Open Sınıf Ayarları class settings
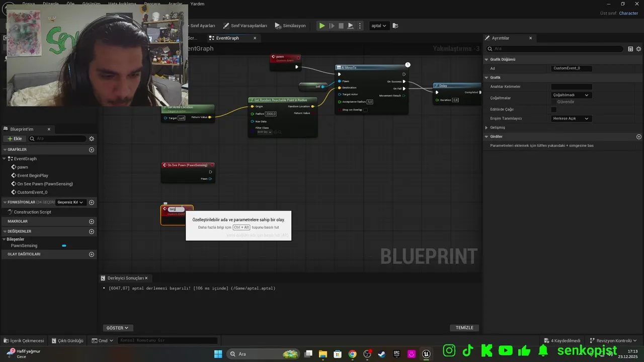 pos(202,26)
